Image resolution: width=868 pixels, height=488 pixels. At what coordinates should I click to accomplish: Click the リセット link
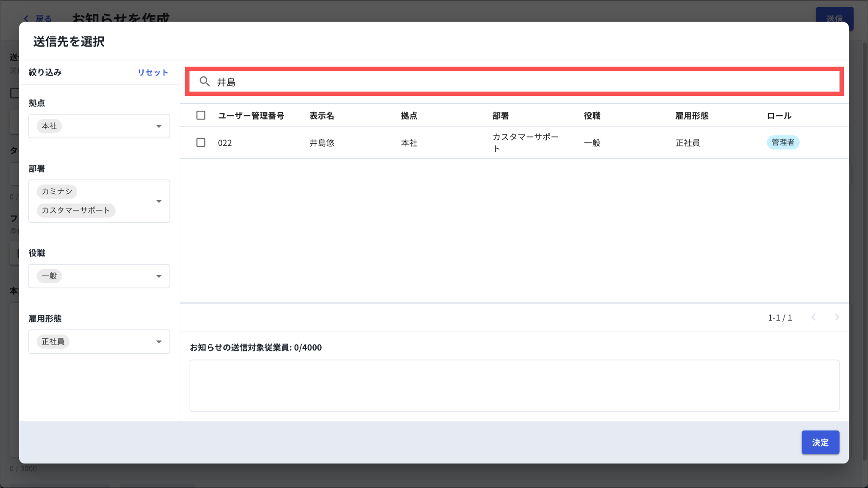tap(153, 73)
